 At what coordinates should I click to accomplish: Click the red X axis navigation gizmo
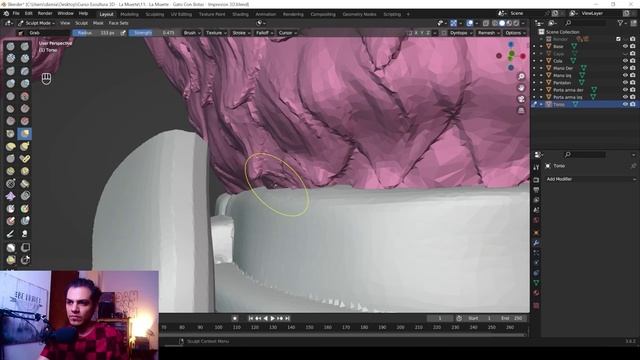tap(522, 56)
